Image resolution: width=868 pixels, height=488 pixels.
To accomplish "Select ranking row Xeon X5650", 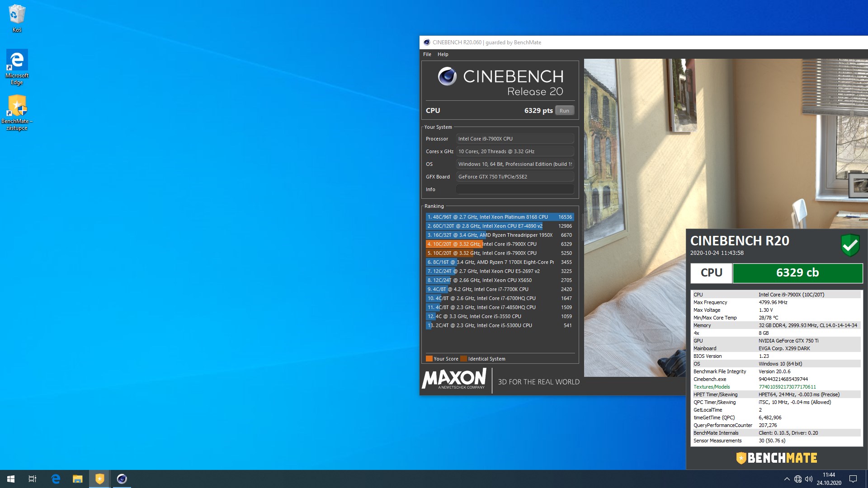I will [x=500, y=280].
